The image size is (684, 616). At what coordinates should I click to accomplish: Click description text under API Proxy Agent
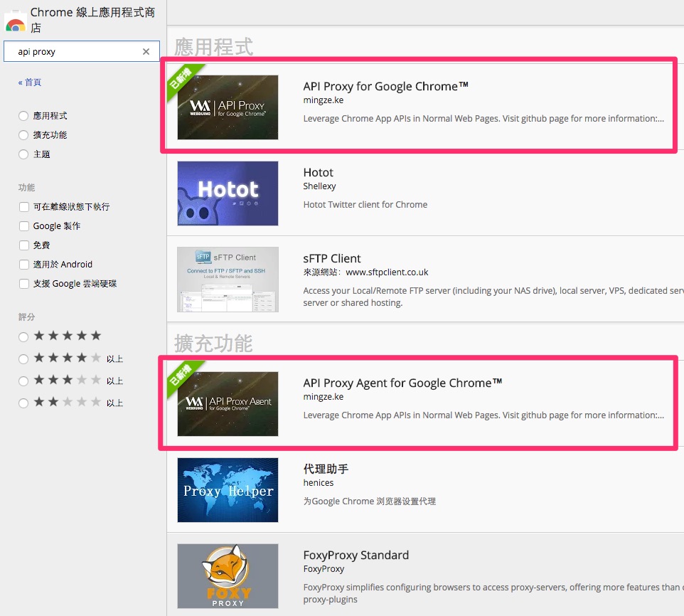483,415
